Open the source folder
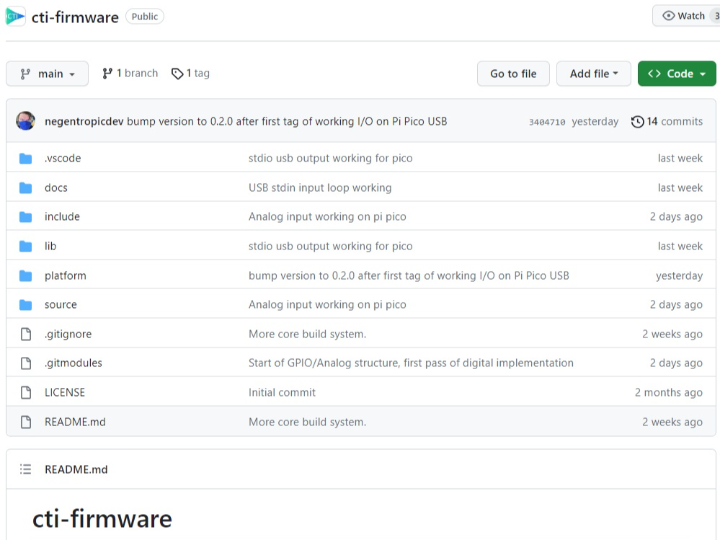Image resolution: width=720 pixels, height=540 pixels. tap(60, 304)
